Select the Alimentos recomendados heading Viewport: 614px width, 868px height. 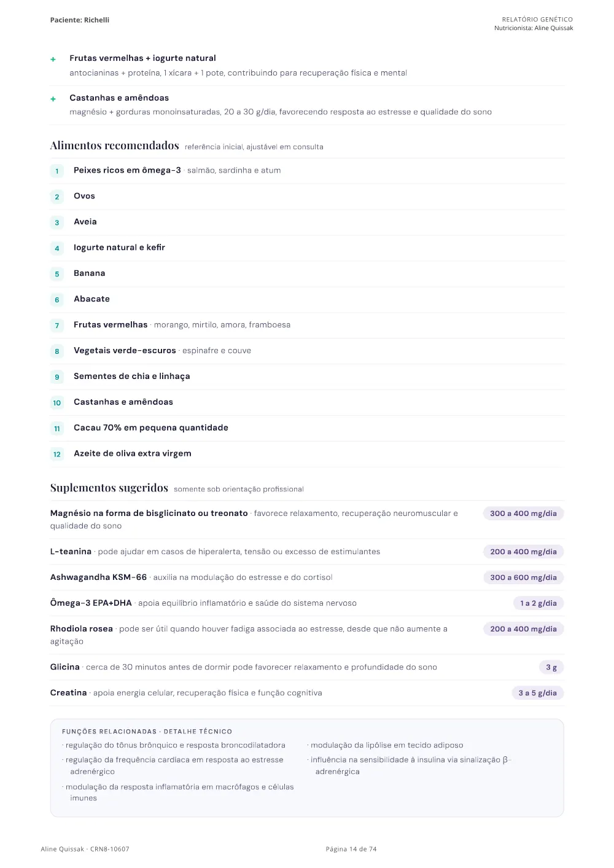tap(114, 146)
